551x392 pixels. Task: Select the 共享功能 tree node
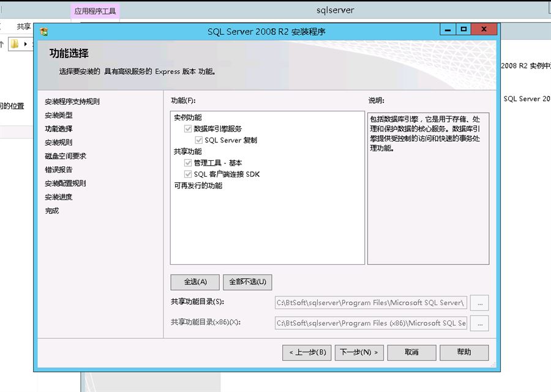coord(187,152)
